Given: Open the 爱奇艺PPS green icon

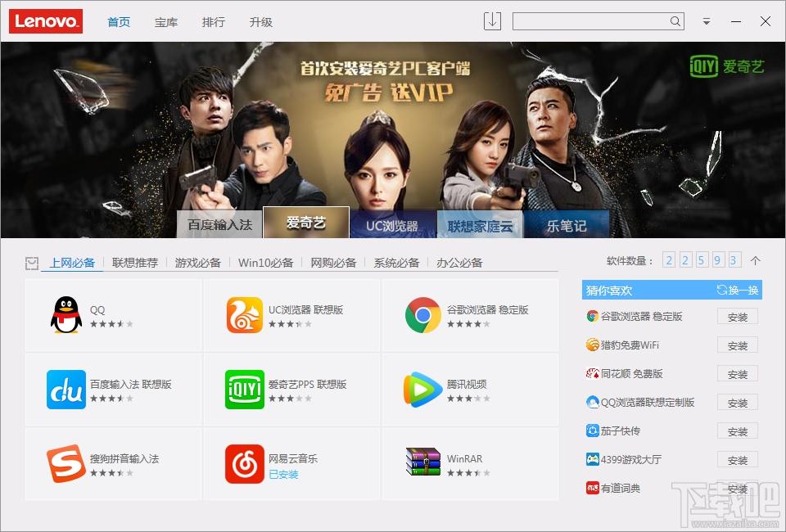Looking at the screenshot, I should point(245,390).
